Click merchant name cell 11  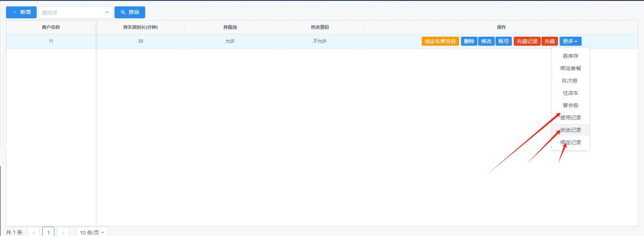coord(51,41)
